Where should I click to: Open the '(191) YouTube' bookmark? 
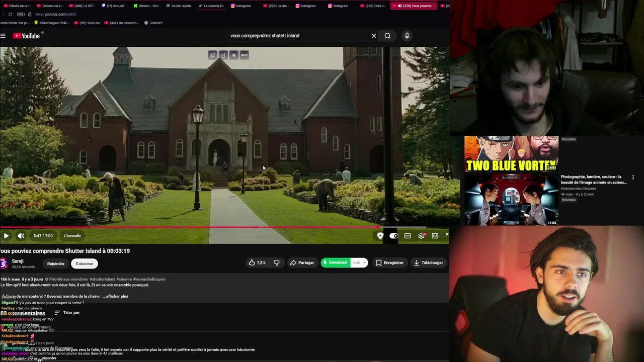tap(87, 23)
